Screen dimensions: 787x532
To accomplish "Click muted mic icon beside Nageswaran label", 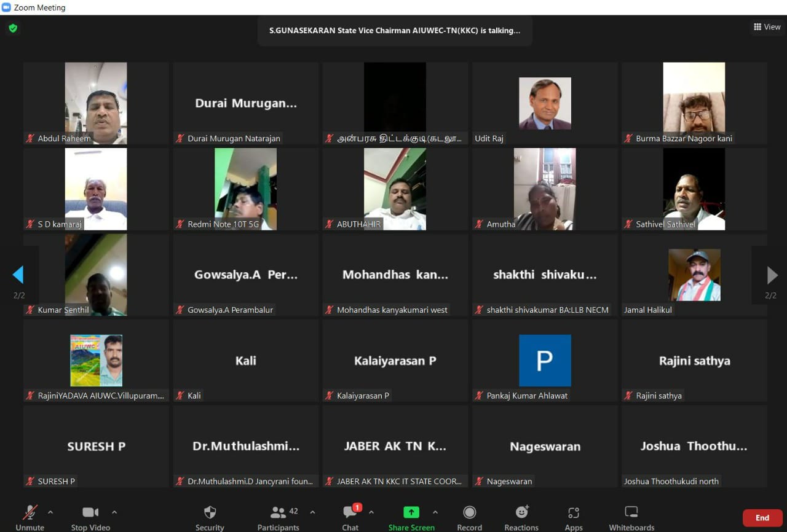I will pyautogui.click(x=479, y=481).
